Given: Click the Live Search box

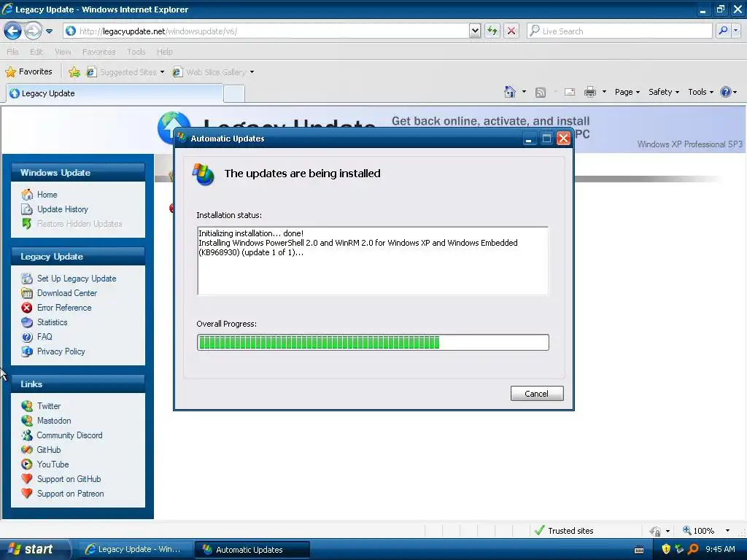Looking at the screenshot, I should [619, 31].
